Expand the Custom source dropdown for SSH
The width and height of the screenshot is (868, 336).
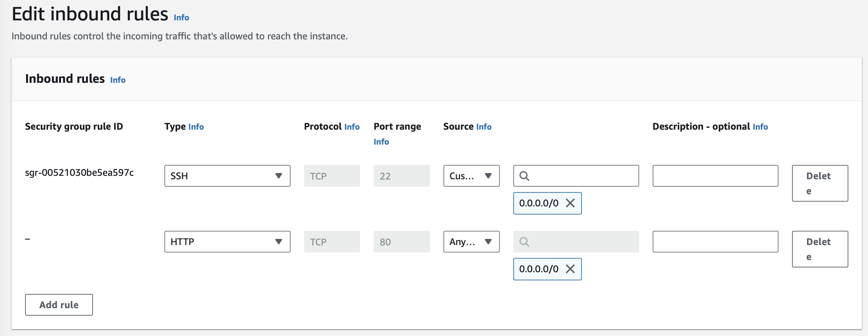point(471,176)
